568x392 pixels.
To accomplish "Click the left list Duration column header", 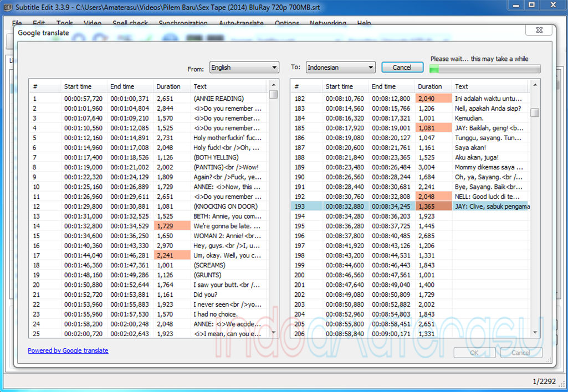I will (172, 86).
